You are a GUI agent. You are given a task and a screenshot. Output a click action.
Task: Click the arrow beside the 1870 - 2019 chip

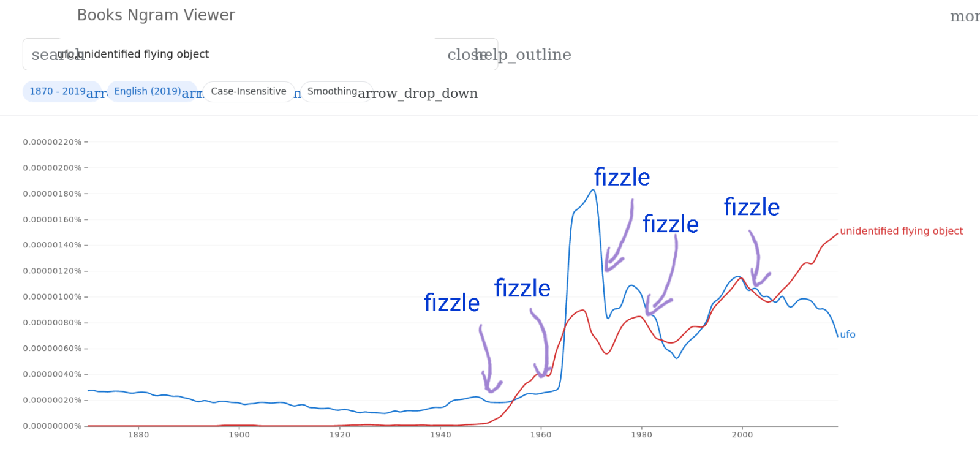(96, 93)
